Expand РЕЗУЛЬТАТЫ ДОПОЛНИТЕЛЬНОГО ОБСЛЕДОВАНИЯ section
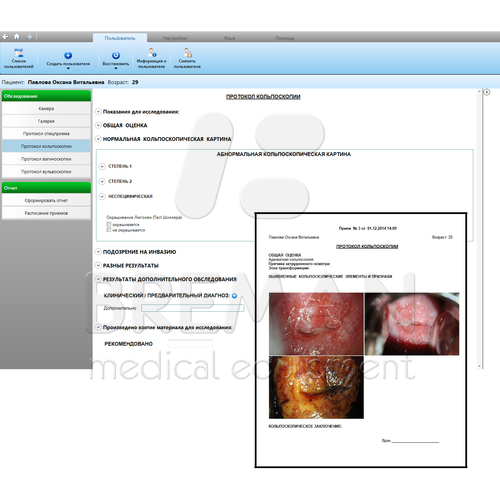The image size is (500, 500). 98,279
